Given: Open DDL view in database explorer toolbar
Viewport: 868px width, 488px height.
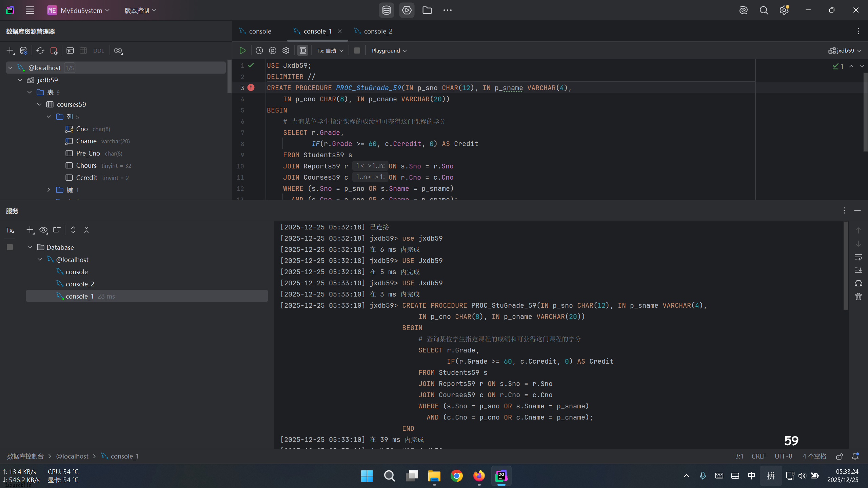Looking at the screenshot, I should [x=99, y=51].
